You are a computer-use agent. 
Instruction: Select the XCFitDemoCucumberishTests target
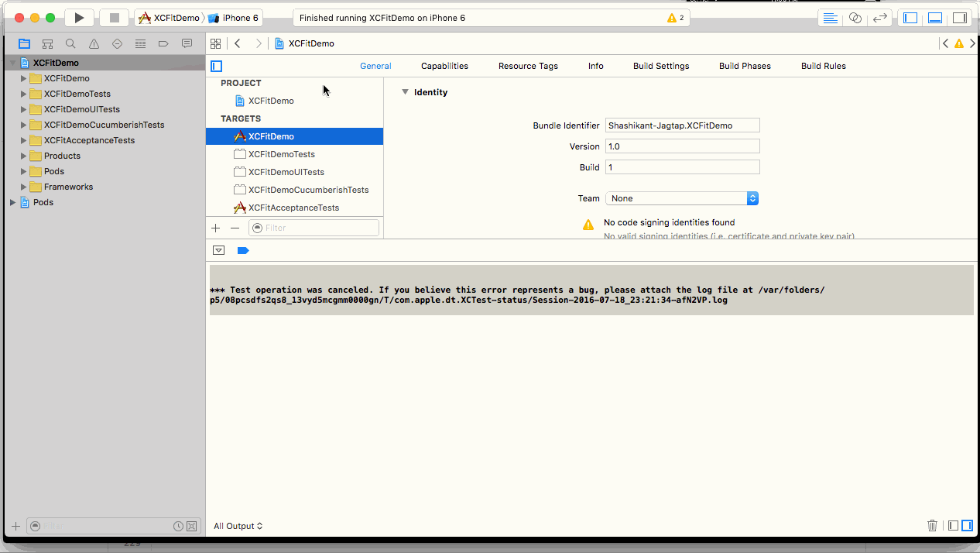click(294, 190)
